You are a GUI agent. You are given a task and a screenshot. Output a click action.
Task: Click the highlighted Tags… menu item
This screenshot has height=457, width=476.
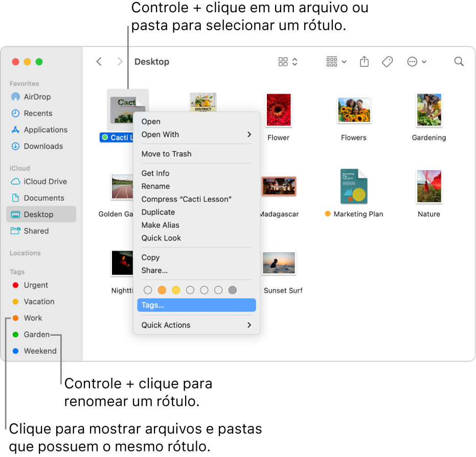tap(196, 305)
